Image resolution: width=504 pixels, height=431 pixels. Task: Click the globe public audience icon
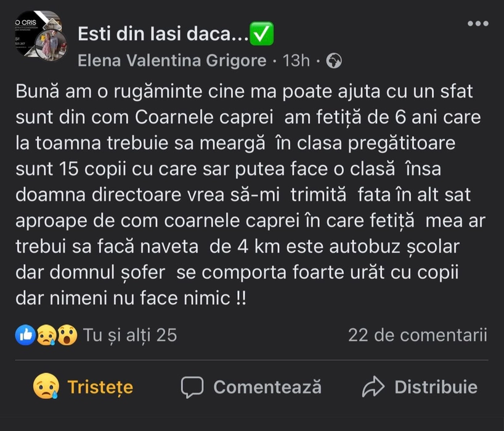tap(334, 60)
